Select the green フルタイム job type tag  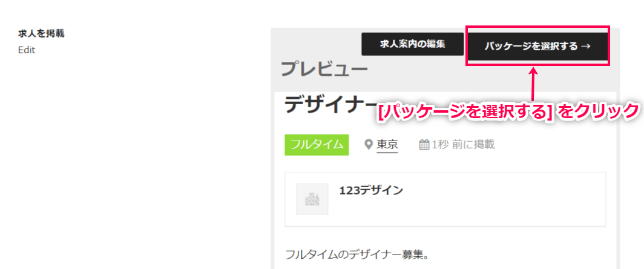pyautogui.click(x=317, y=145)
